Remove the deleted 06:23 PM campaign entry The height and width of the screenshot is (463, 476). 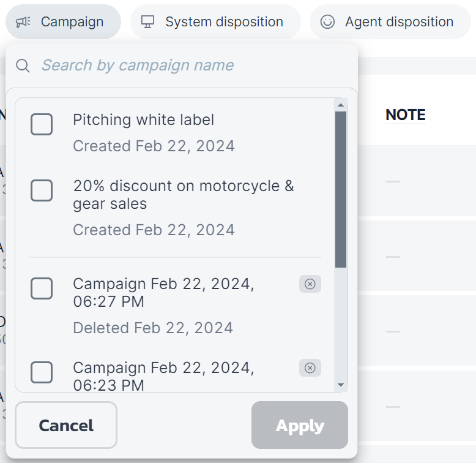pos(310,368)
